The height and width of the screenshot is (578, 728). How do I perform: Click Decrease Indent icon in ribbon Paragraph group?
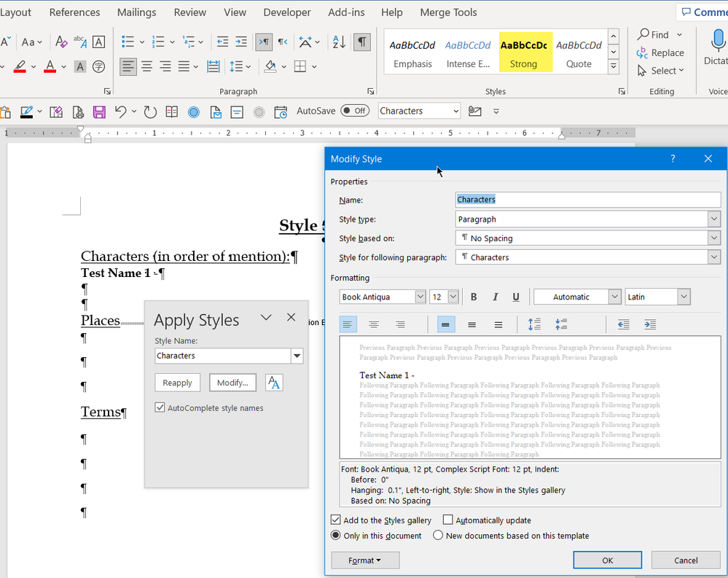pos(222,42)
